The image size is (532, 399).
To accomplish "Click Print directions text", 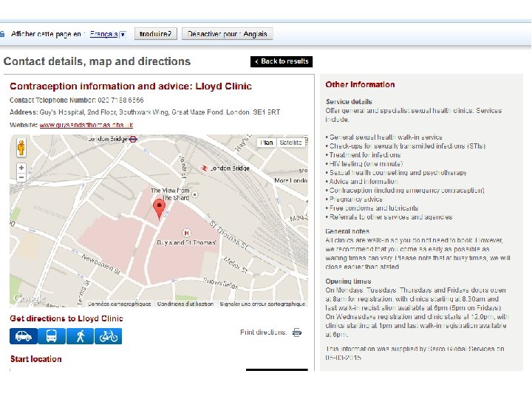I will tap(263, 332).
